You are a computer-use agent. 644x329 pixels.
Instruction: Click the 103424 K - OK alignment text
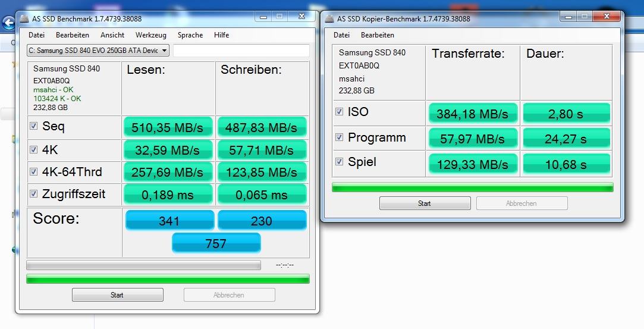57,99
